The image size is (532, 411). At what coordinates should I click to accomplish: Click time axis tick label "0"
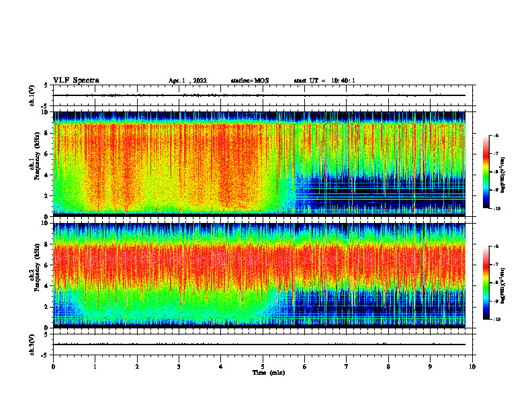pyautogui.click(x=53, y=367)
